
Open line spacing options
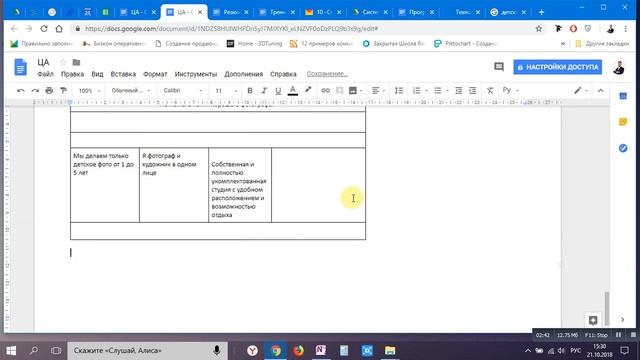(x=399, y=91)
